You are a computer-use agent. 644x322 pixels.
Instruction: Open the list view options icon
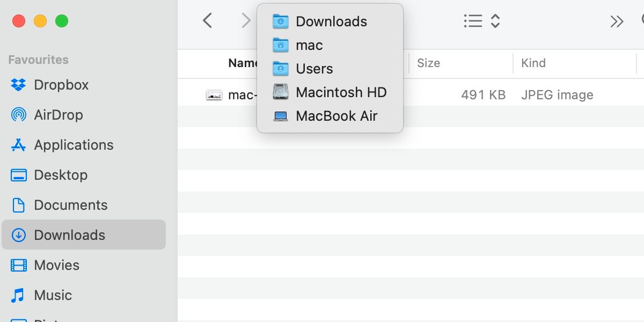[x=473, y=21]
